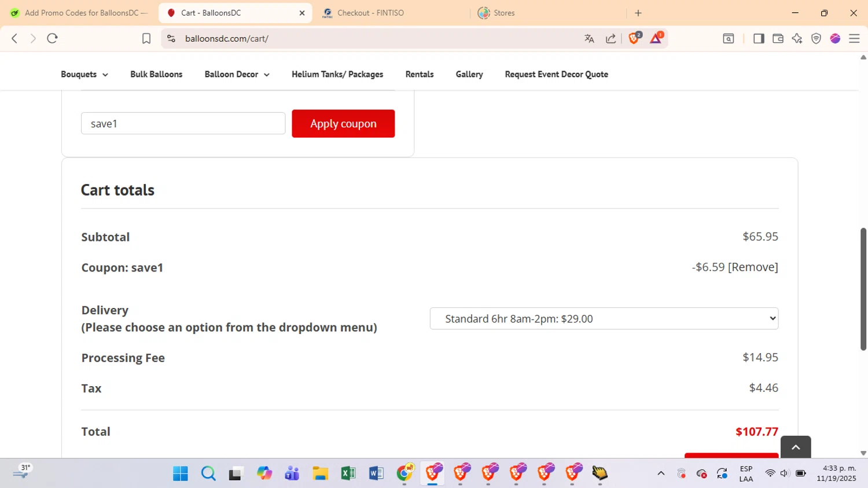The height and width of the screenshot is (488, 868).
Task: Open Helium Tanks/ Packages page
Action: (x=337, y=74)
